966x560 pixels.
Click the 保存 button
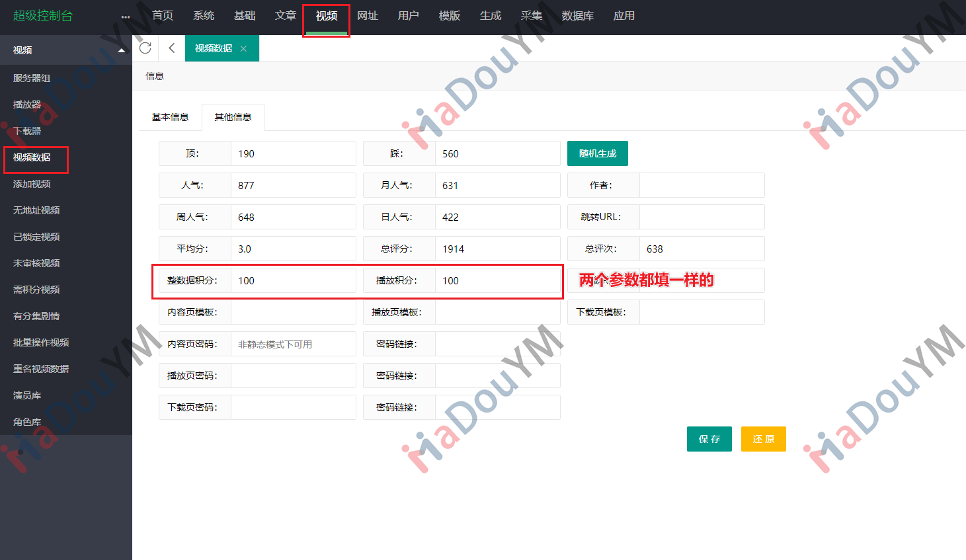(709, 439)
